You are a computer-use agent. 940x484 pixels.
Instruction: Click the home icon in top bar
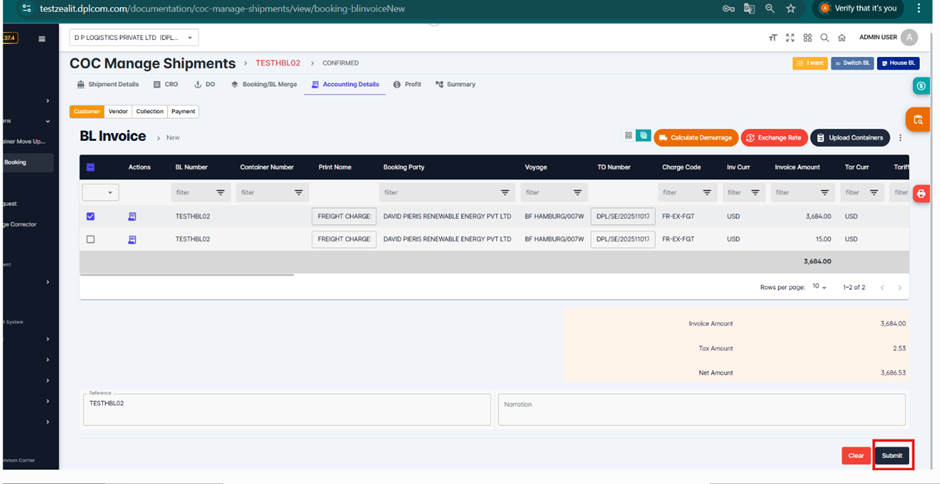842,38
